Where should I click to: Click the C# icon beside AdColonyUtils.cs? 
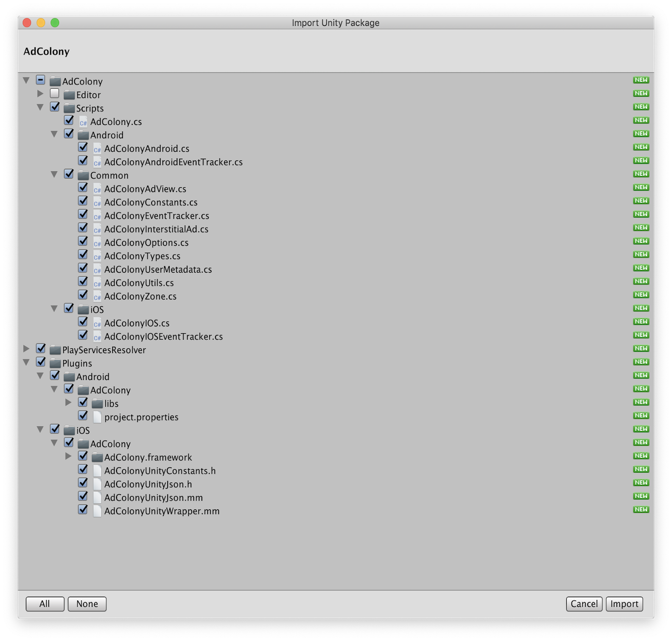tap(98, 283)
